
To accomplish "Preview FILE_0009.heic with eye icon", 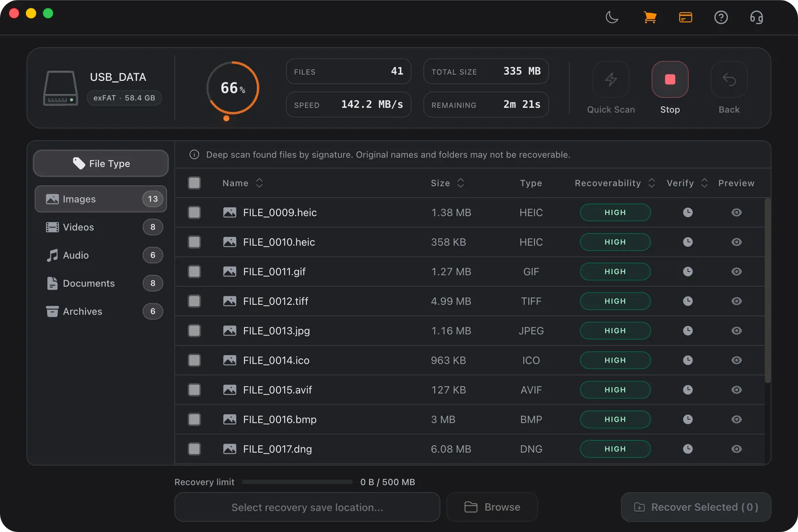I will click(737, 212).
